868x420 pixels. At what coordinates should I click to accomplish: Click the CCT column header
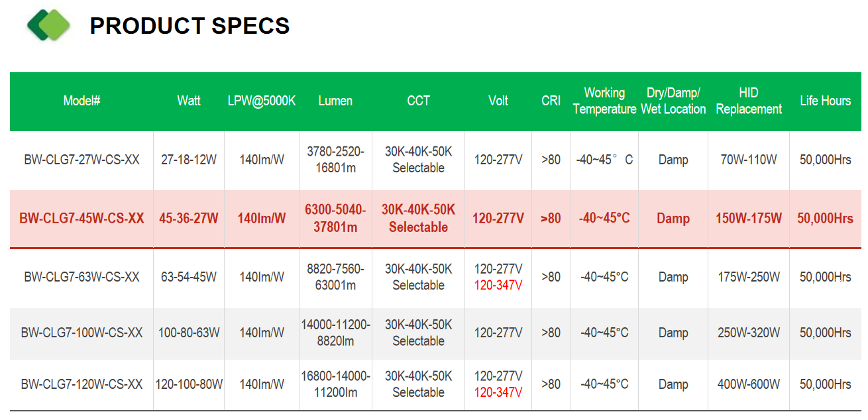tap(419, 101)
